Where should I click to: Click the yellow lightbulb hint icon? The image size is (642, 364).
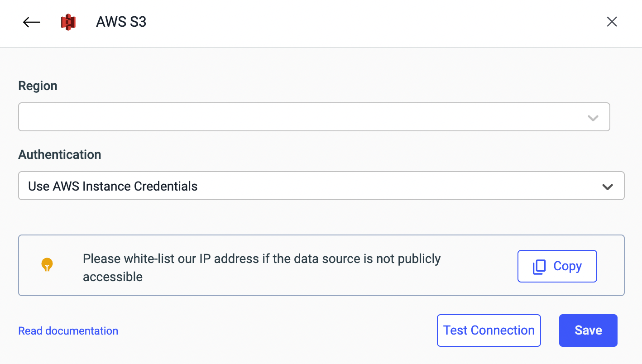click(x=47, y=264)
